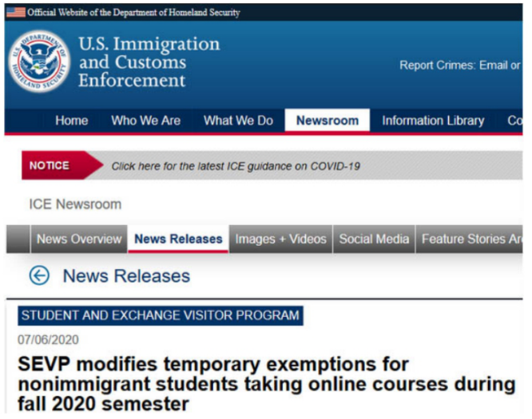
Task: Click the Student and Exchange Visitor Program tag
Action: point(161,315)
